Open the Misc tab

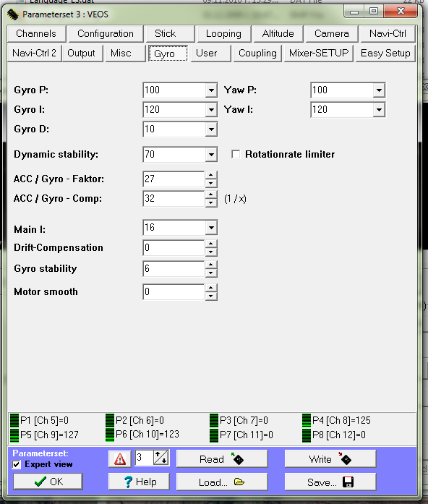tap(125, 53)
